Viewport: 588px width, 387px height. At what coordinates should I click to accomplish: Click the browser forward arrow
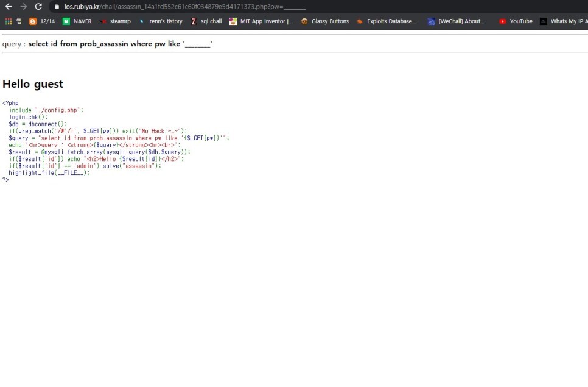pos(24,6)
